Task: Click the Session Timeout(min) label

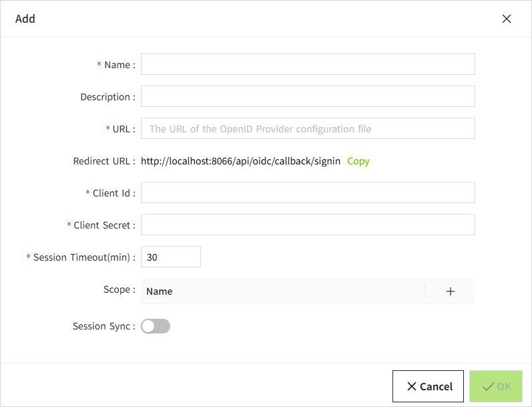Action: click(83, 257)
